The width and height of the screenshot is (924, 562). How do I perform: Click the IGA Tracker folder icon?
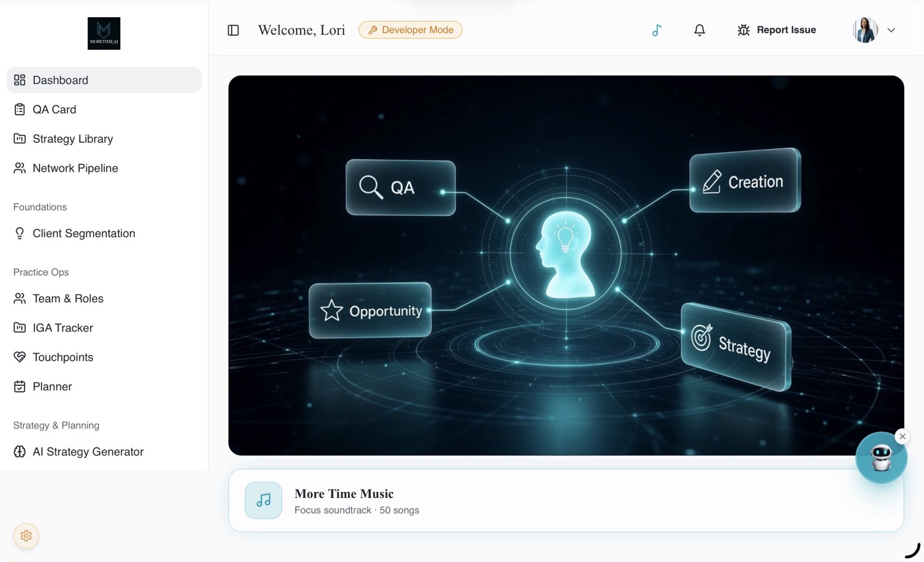(x=20, y=327)
